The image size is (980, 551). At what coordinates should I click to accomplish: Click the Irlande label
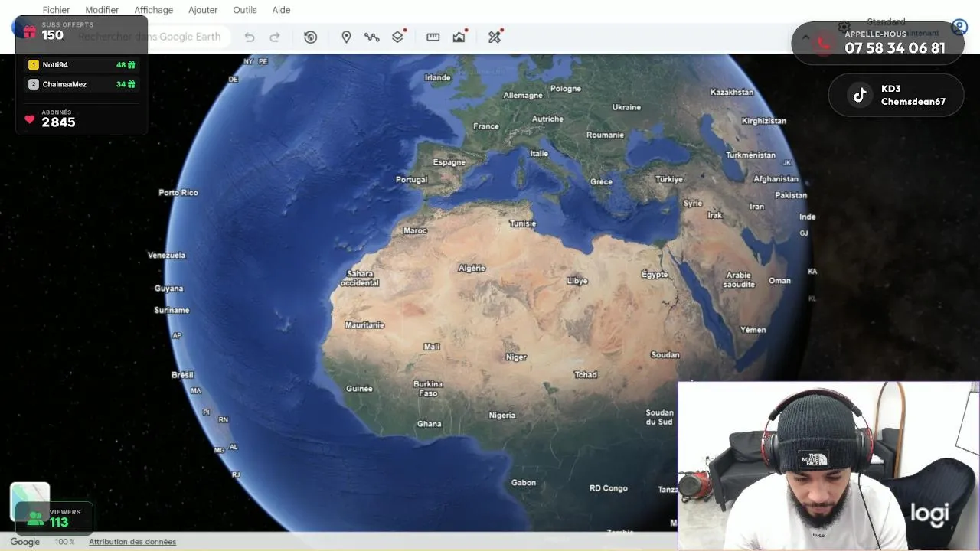coord(438,77)
